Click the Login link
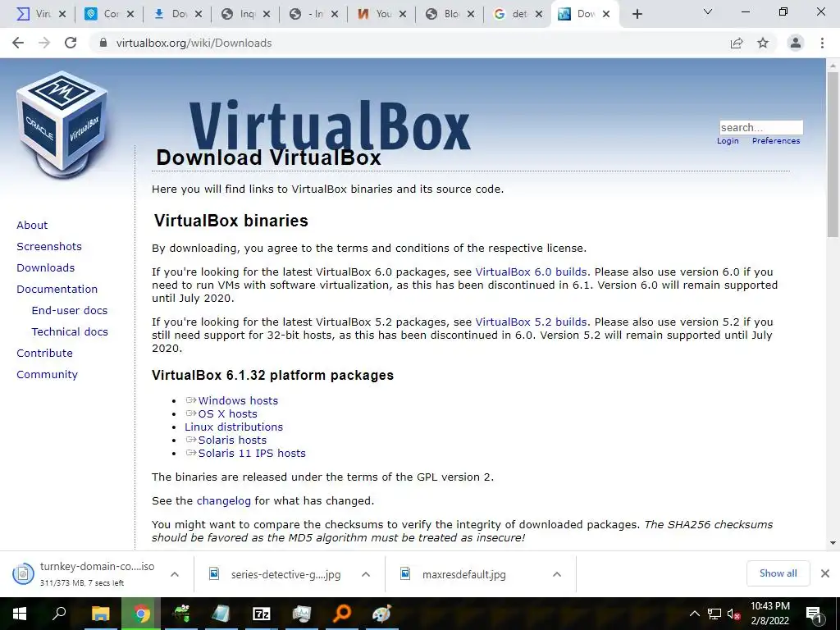 pos(728,141)
